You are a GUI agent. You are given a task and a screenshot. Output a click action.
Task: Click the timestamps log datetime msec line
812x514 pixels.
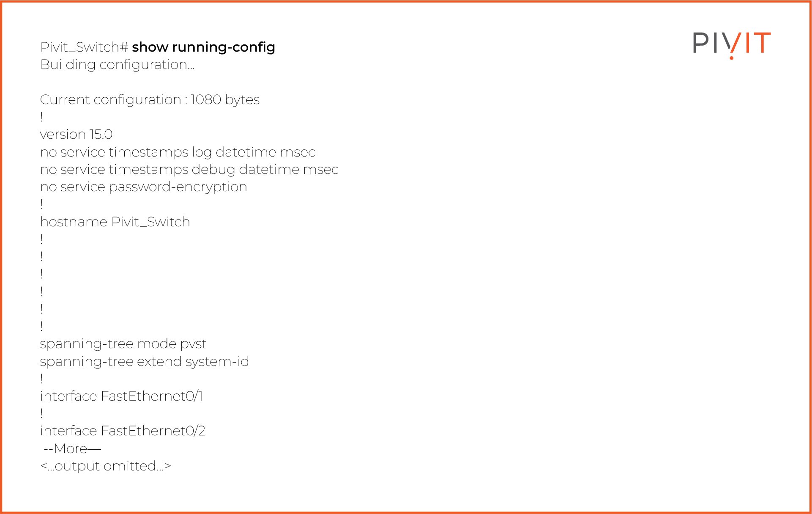click(178, 152)
